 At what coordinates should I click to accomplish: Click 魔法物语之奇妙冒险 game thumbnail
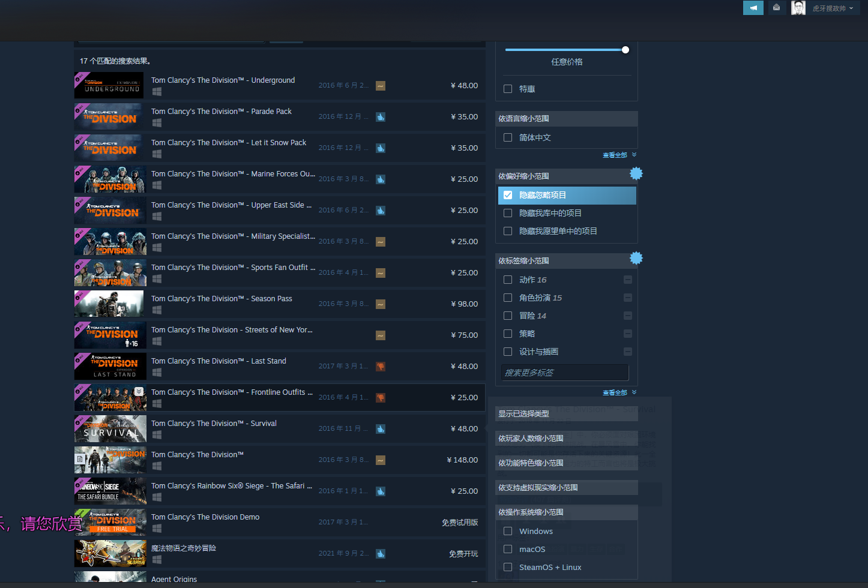(110, 553)
